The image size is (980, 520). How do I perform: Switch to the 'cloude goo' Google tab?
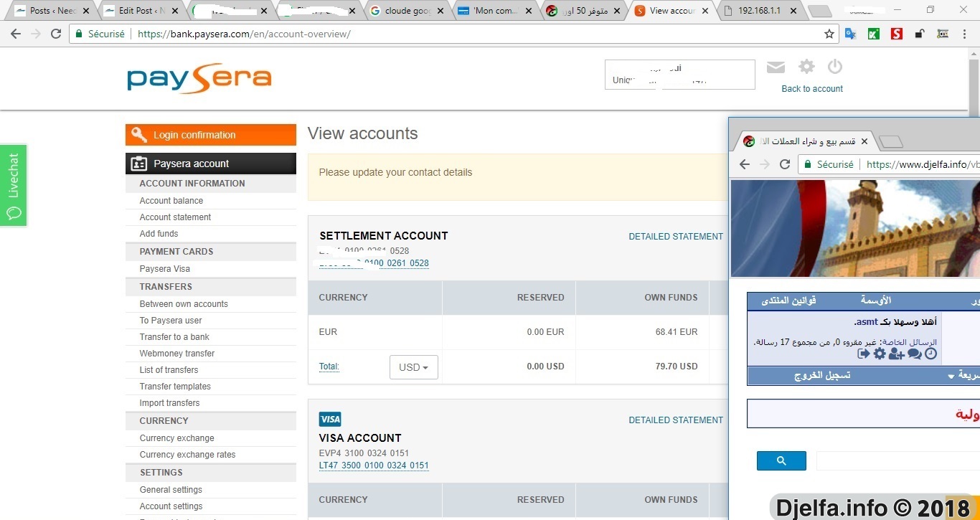(407, 11)
